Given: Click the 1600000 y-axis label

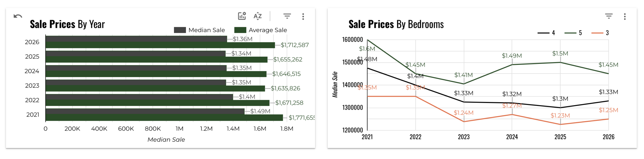Looking at the screenshot, I should (352, 39).
